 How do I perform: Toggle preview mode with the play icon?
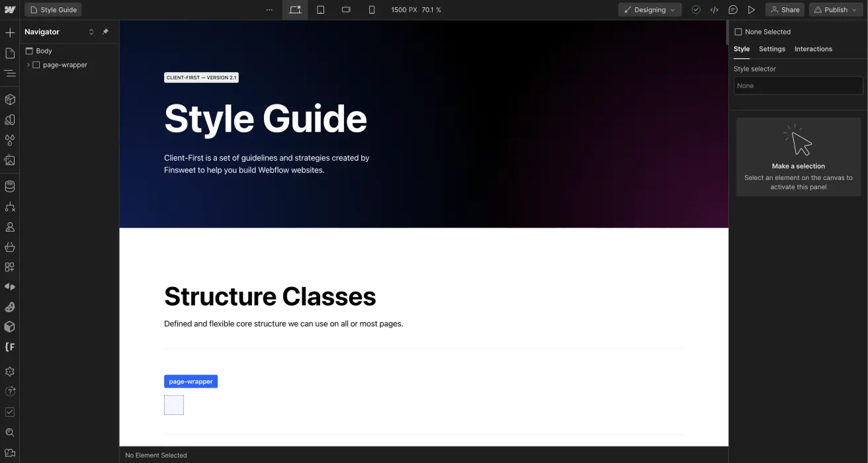click(x=751, y=9)
